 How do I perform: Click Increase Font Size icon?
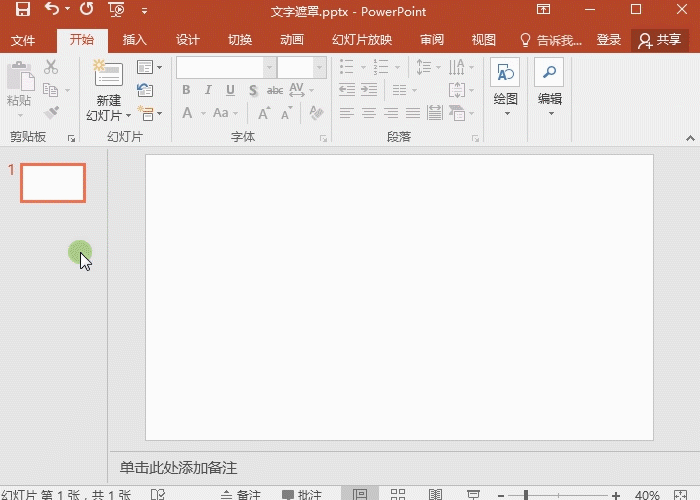click(264, 113)
